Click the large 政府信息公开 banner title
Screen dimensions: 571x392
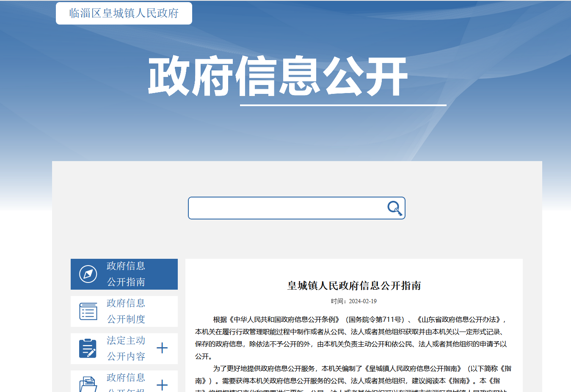(278, 77)
